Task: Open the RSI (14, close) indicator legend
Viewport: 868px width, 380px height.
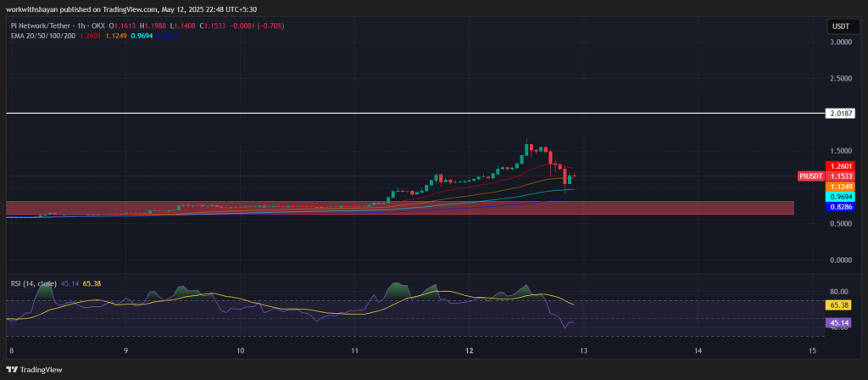Action: coord(32,282)
